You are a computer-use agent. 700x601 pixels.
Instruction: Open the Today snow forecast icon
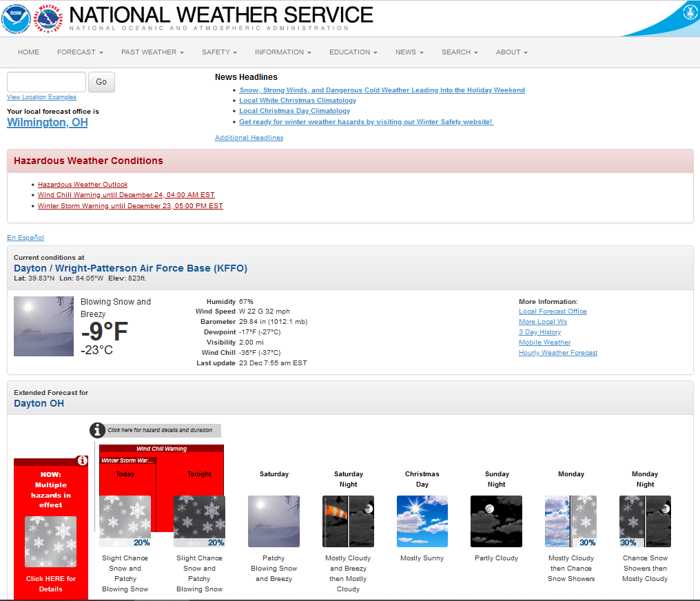pyautogui.click(x=125, y=522)
